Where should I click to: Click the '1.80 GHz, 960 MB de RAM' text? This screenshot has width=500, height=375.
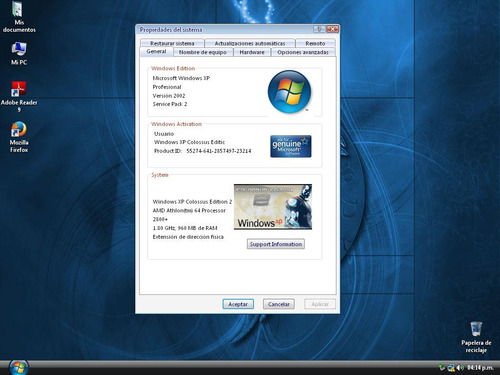point(185,228)
